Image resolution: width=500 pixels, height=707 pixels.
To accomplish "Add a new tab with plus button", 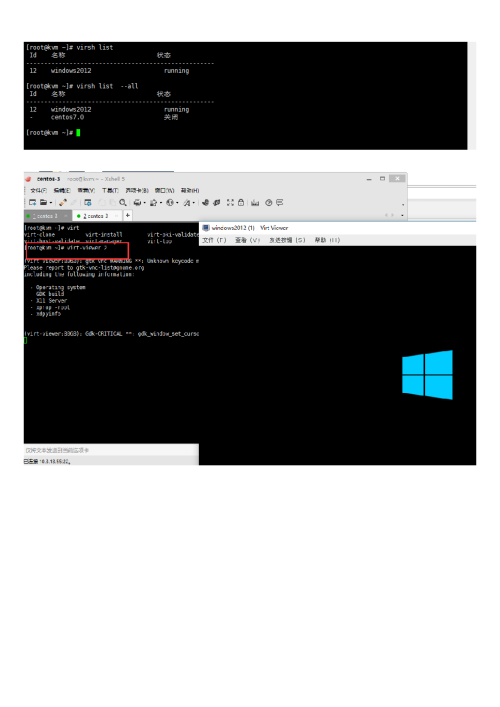I will [x=128, y=216].
